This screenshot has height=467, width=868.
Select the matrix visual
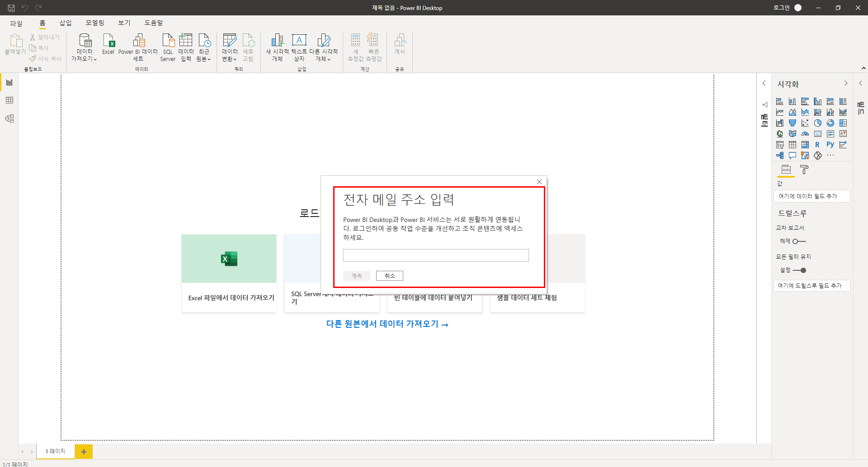tap(805, 145)
